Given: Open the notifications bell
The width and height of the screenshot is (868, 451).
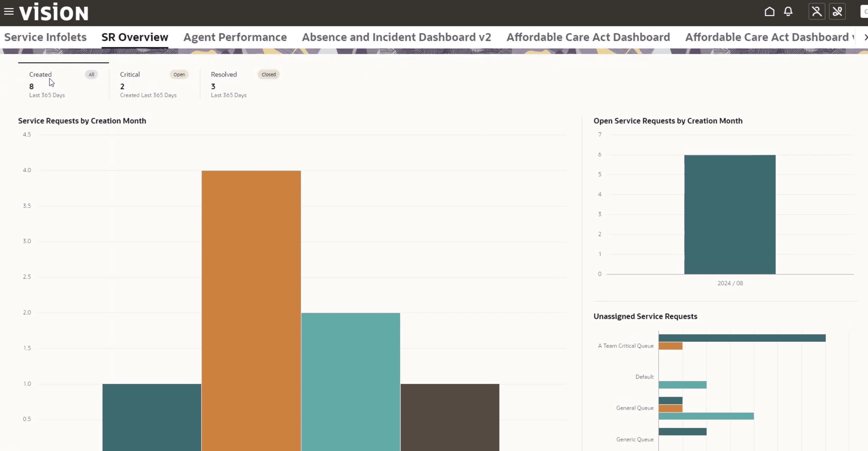Looking at the screenshot, I should click(x=788, y=12).
